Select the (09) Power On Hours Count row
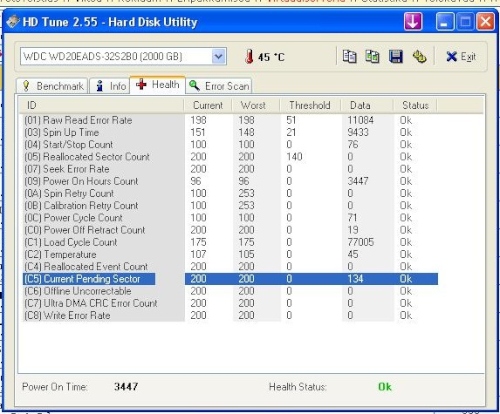 pos(230,181)
